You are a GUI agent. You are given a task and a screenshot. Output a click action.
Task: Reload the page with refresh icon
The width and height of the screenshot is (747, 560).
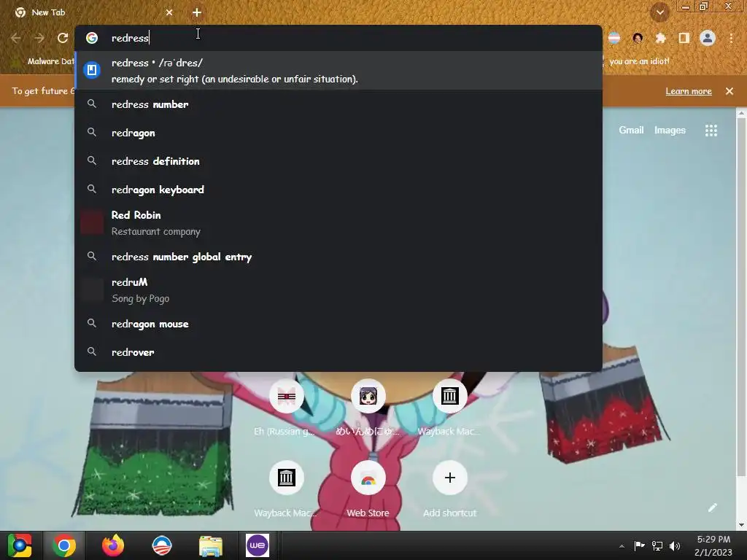point(63,38)
